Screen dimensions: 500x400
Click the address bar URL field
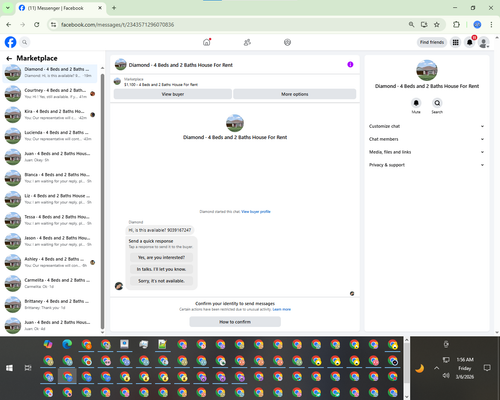point(230,25)
